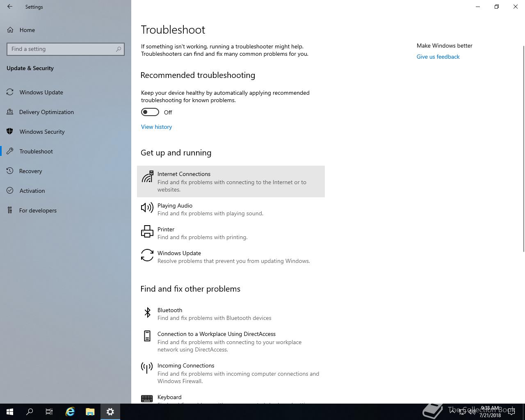Open the Windows Start menu
This screenshot has width=525, height=420.
click(x=10, y=412)
